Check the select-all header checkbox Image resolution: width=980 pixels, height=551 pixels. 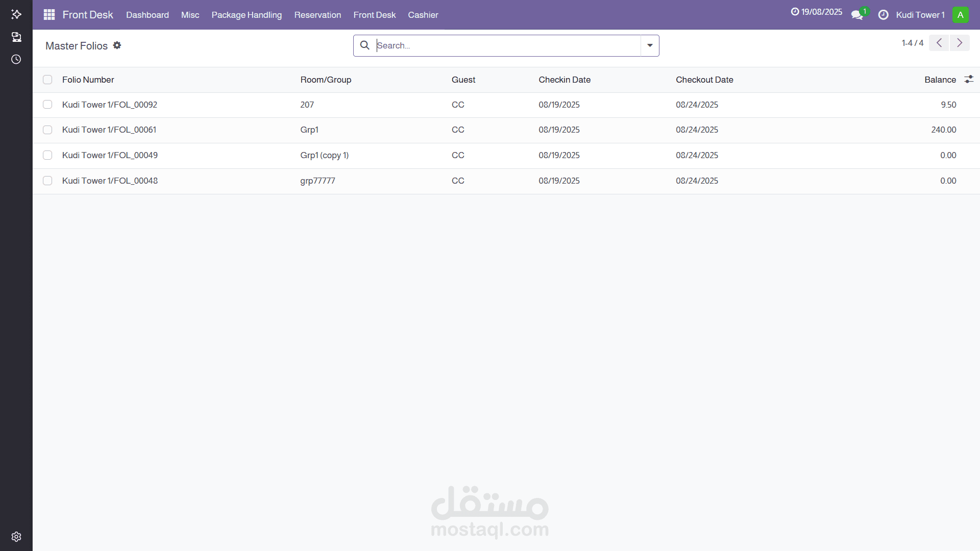47,80
